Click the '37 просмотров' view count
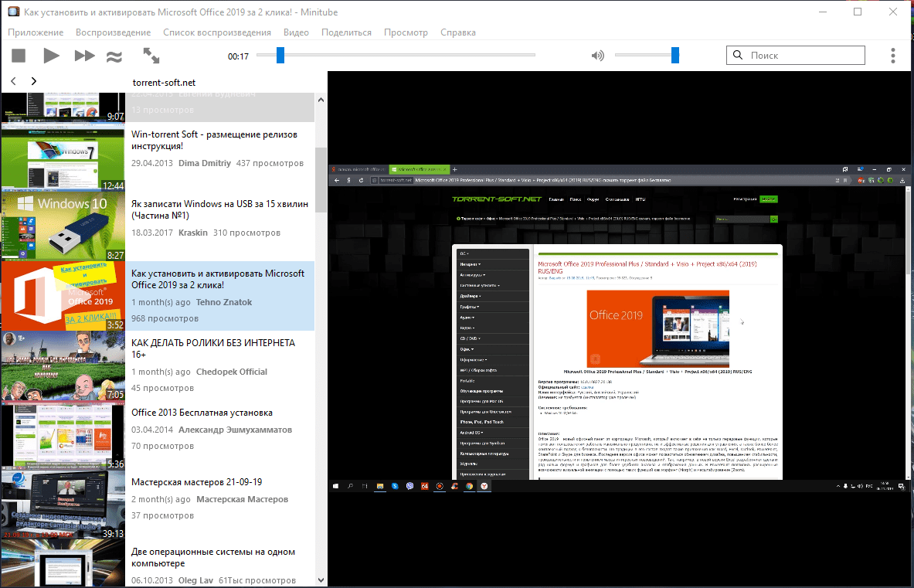The image size is (914, 588). point(162,515)
